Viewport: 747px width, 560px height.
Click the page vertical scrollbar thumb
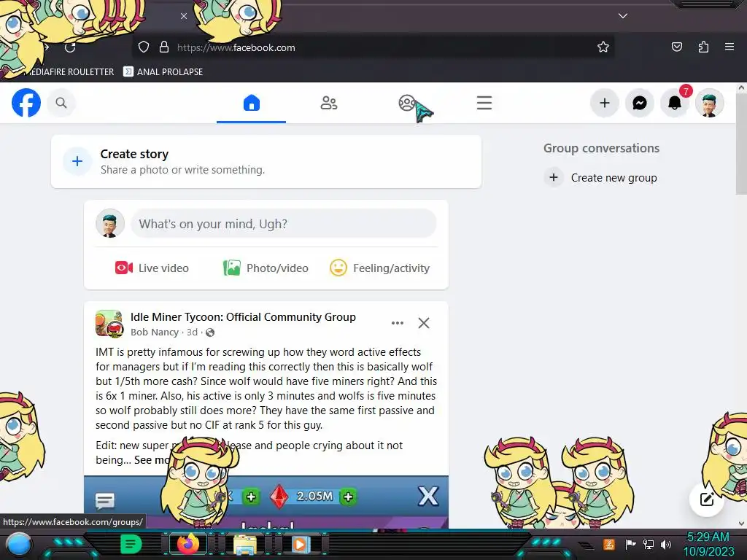pos(741,144)
